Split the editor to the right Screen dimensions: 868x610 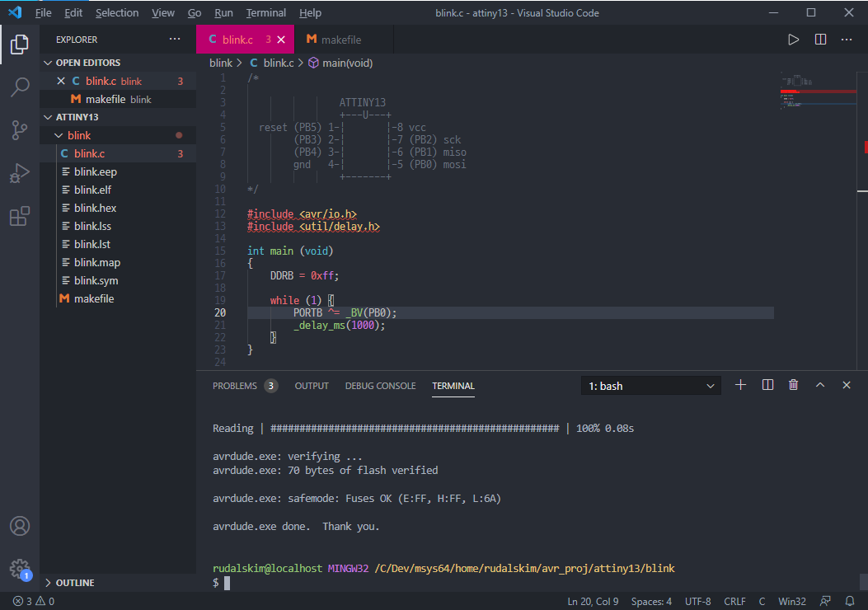coord(820,40)
